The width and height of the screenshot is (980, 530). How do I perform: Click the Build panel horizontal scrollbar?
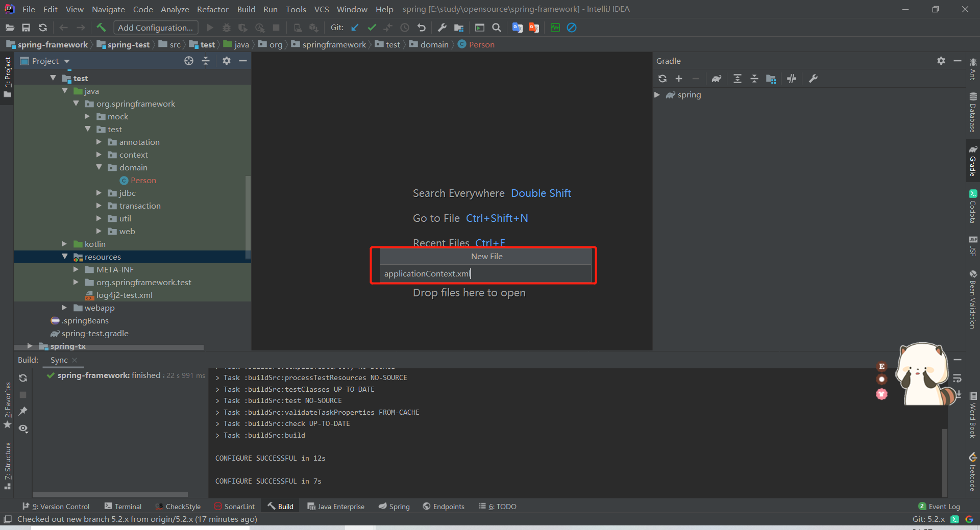click(110, 494)
